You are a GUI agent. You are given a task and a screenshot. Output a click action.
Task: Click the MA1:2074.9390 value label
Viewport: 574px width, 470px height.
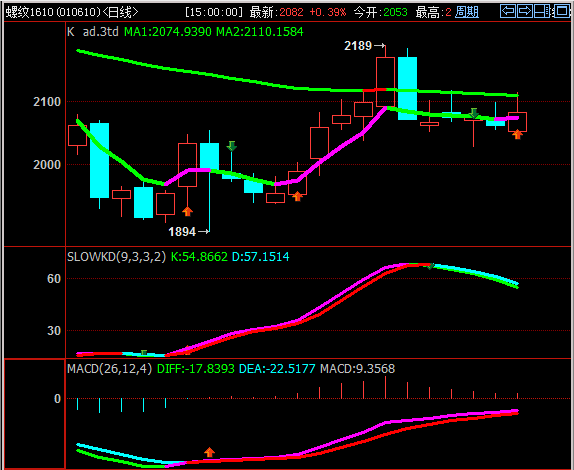coord(168,32)
